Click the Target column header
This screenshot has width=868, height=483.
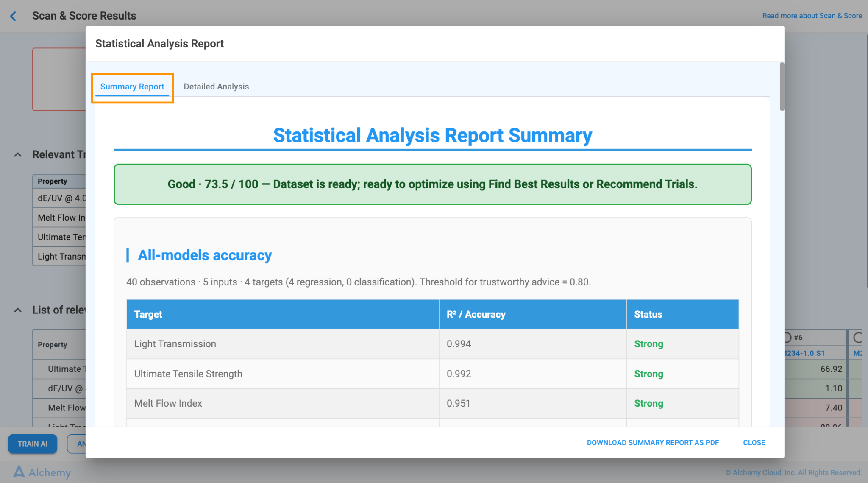(283, 314)
